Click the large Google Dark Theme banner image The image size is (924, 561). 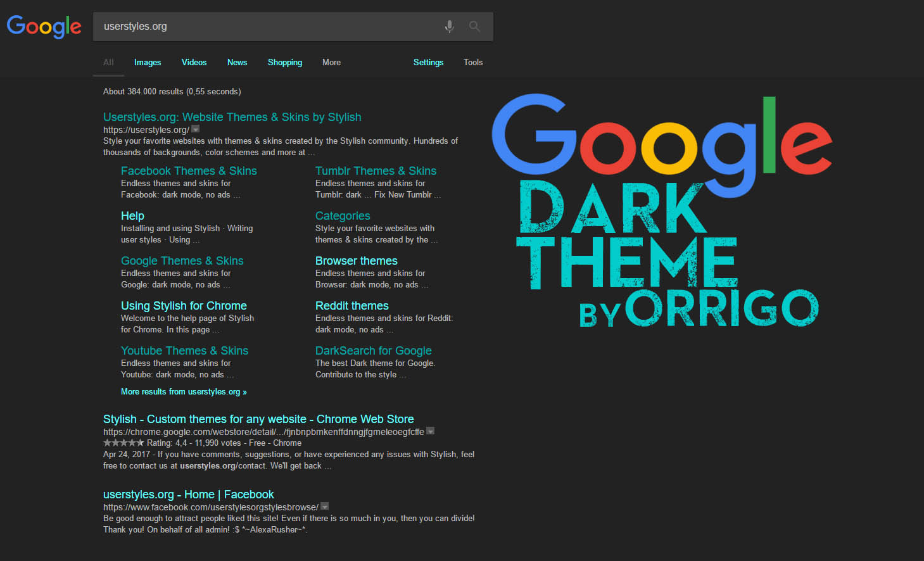[662, 211]
